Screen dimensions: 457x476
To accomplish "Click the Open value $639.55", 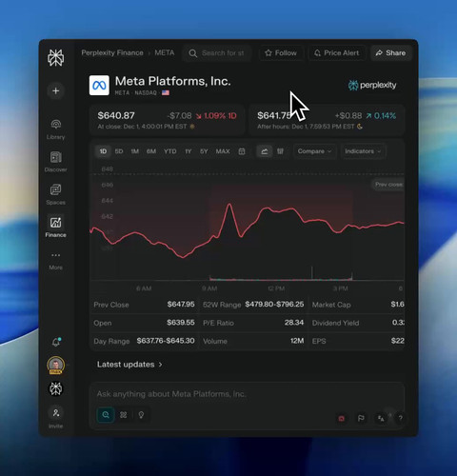I will [181, 323].
